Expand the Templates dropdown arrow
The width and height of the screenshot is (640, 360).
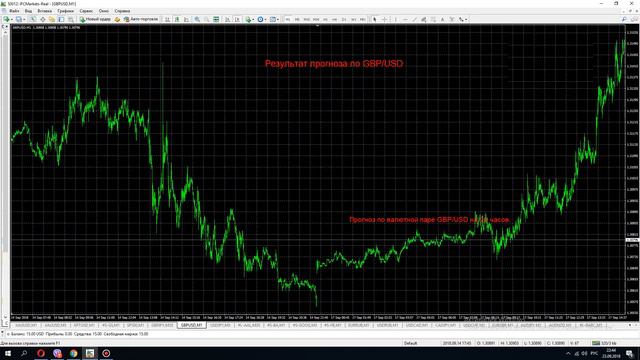278,19
